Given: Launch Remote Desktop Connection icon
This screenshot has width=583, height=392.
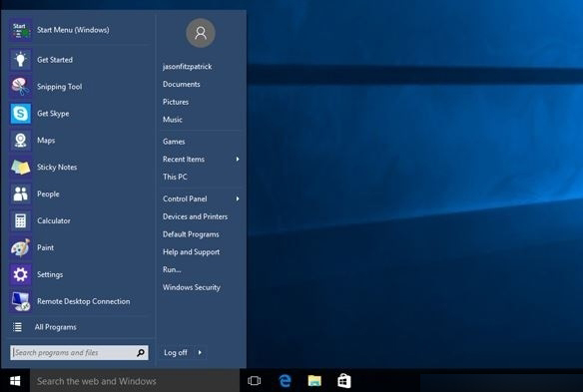Looking at the screenshot, I should pos(20,301).
